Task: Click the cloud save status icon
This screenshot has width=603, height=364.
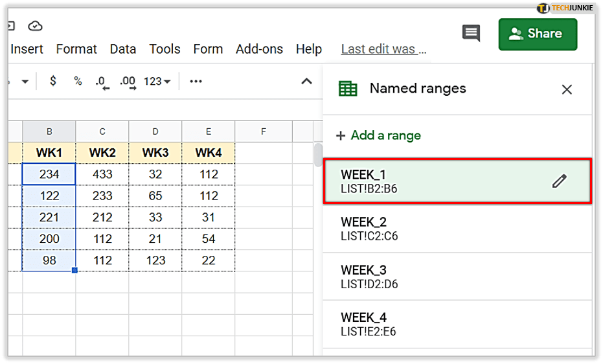Action: [35, 26]
